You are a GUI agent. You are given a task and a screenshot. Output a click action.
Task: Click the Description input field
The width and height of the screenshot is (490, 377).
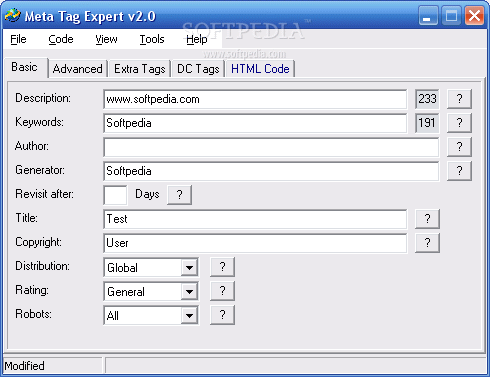click(x=255, y=99)
